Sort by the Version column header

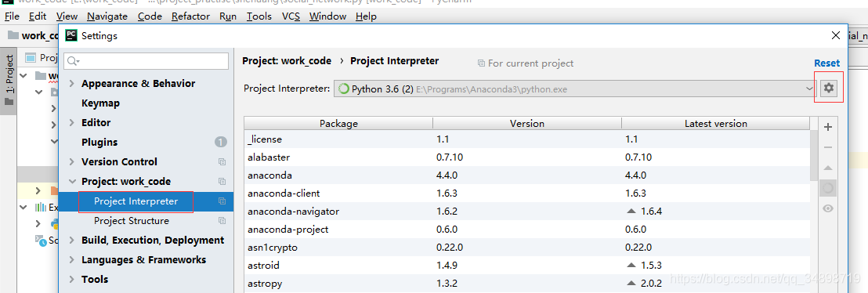point(527,124)
